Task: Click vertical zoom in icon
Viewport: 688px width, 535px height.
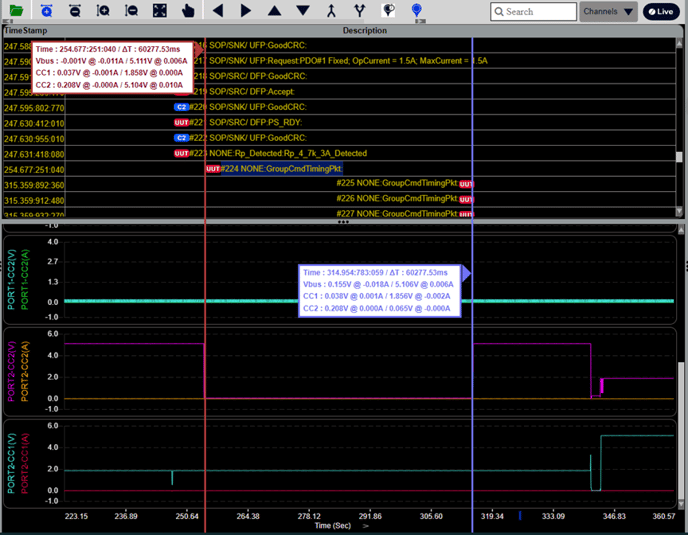Action: point(103,11)
